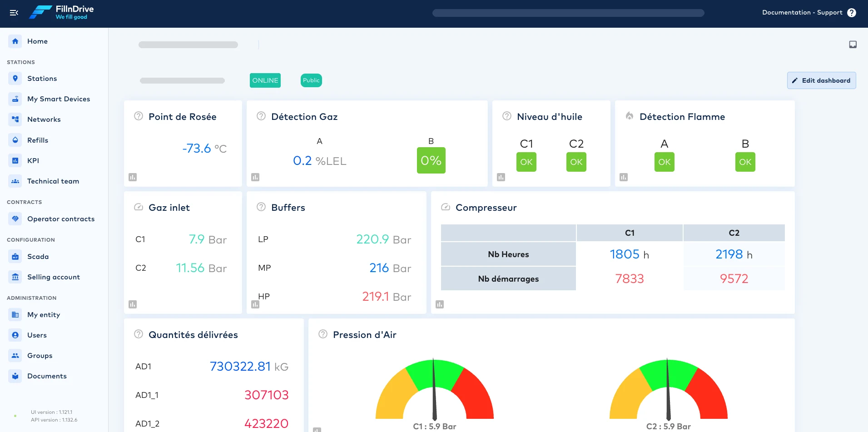Click the help icon beside Quantités délivrées
Viewport: 868px width, 432px height.
pyautogui.click(x=139, y=334)
